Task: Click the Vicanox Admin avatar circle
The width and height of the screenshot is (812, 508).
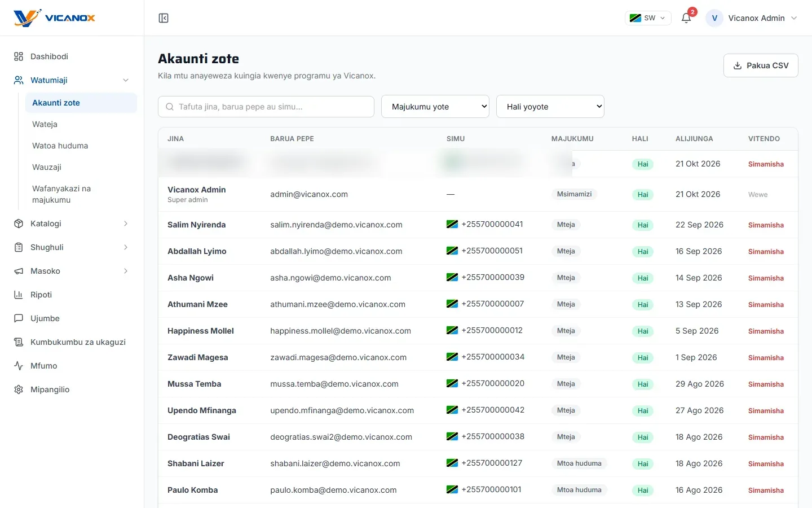Action: pyautogui.click(x=714, y=18)
